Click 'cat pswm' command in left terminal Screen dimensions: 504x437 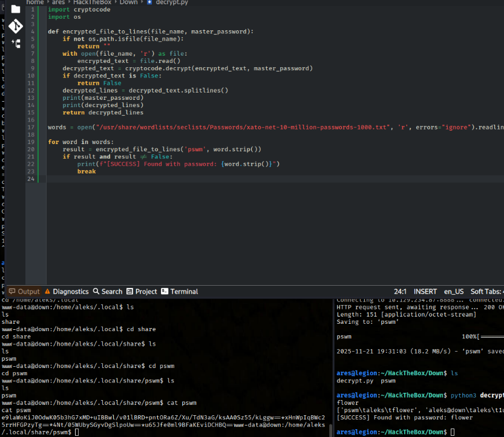(x=182, y=402)
